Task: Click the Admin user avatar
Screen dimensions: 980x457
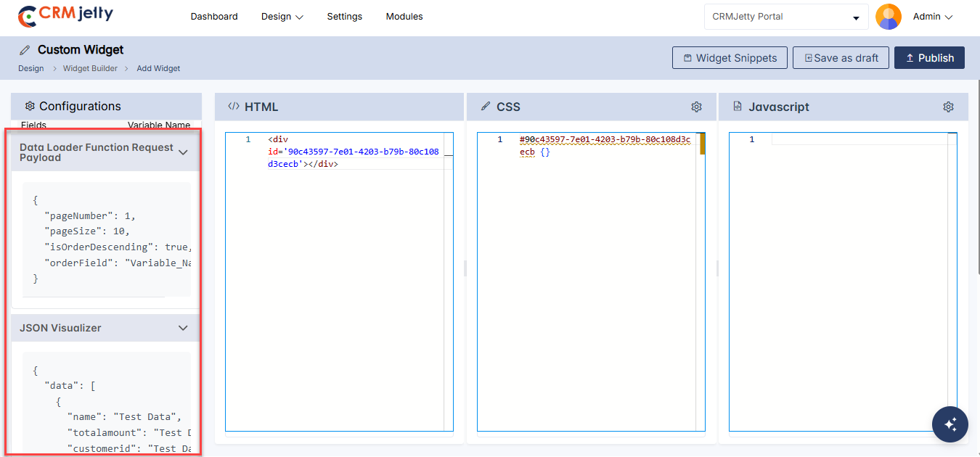Action: (888, 17)
